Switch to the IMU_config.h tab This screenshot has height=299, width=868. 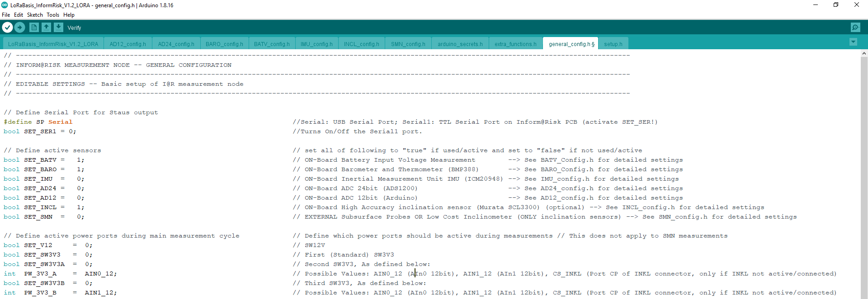tap(316, 44)
